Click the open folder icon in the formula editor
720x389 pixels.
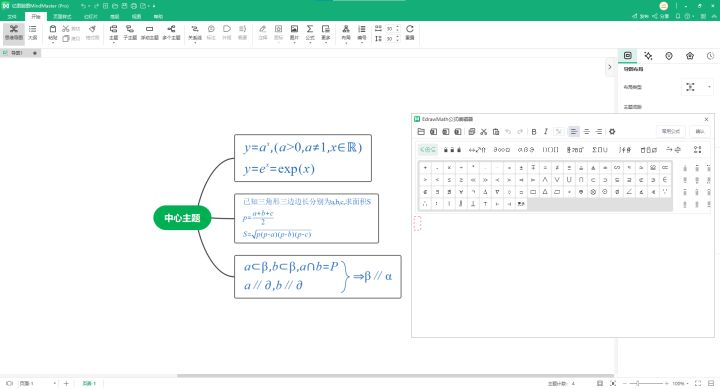click(421, 131)
